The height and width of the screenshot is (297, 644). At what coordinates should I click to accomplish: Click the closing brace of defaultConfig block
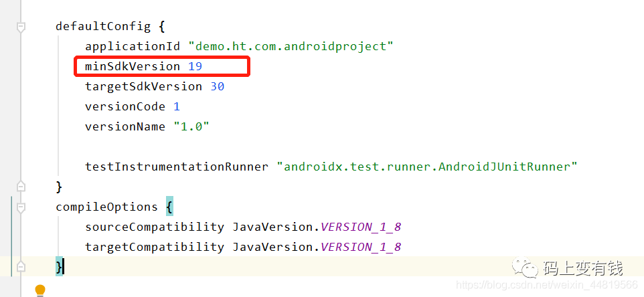click(x=59, y=187)
